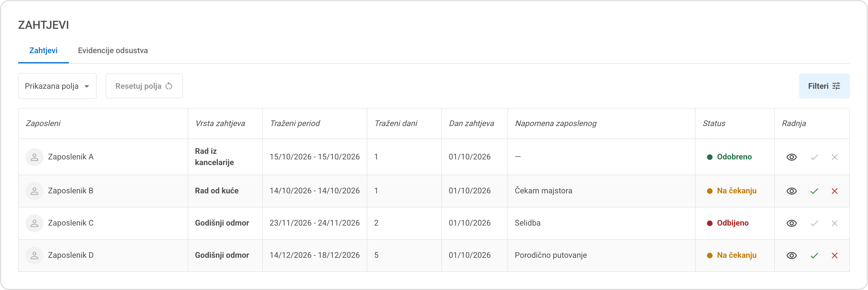
Task: Open the Filteri panel
Action: (824, 86)
